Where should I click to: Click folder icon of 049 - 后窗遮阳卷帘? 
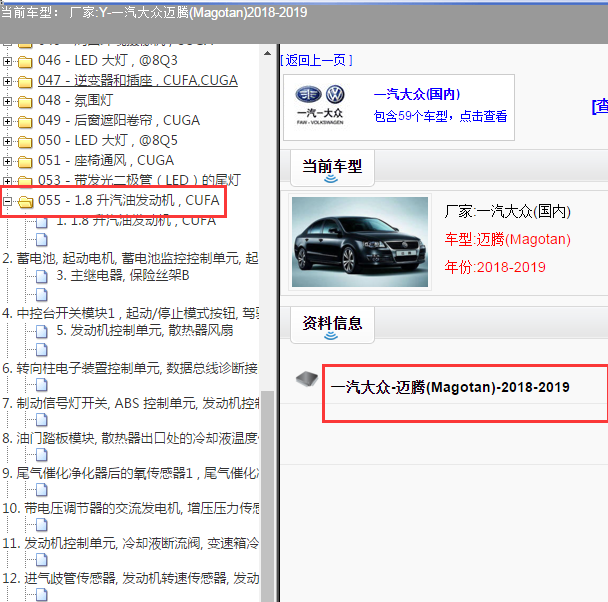[25, 122]
